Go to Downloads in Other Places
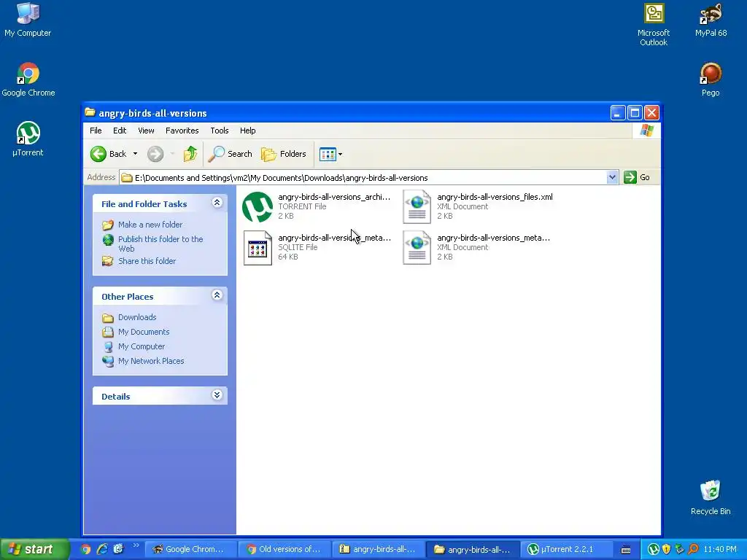The image size is (747, 560). (137, 317)
